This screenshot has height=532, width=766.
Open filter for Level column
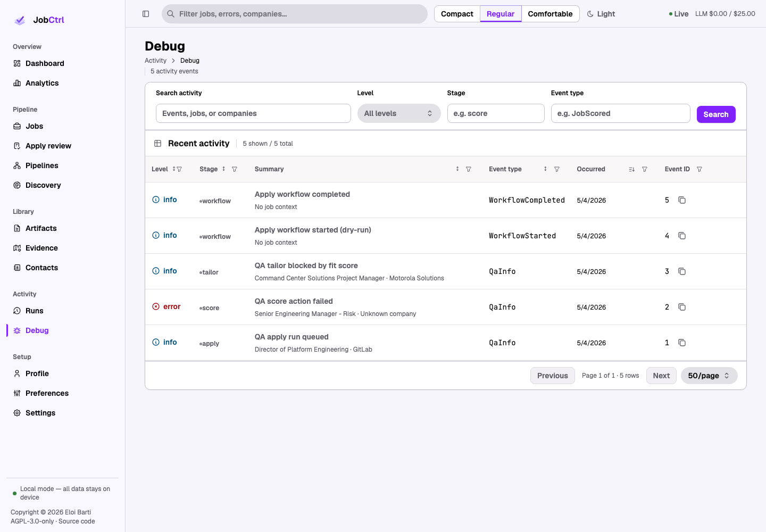[x=179, y=169]
